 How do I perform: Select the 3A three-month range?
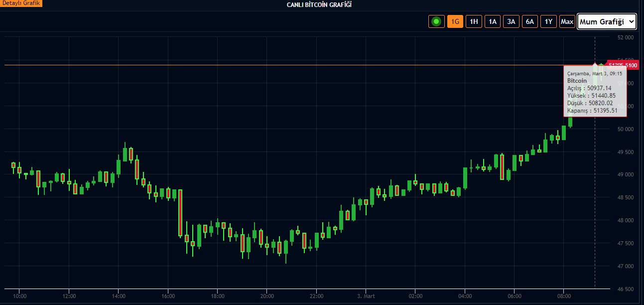(x=511, y=21)
